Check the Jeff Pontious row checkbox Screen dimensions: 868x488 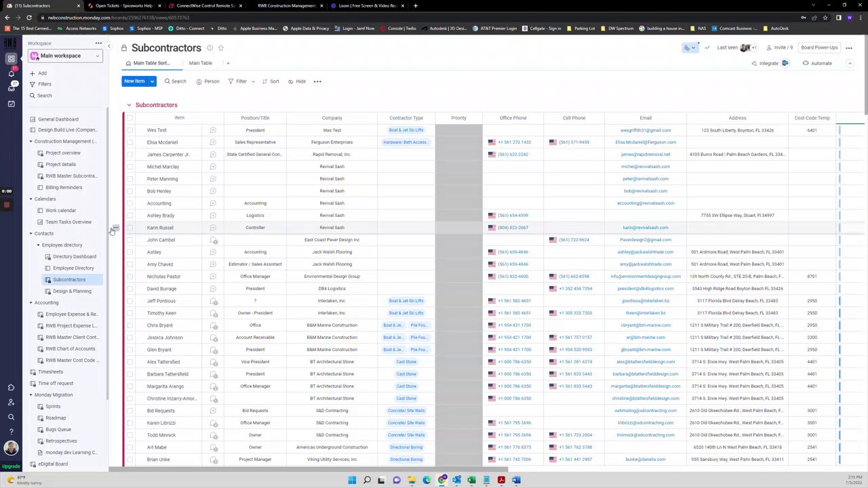130,301
